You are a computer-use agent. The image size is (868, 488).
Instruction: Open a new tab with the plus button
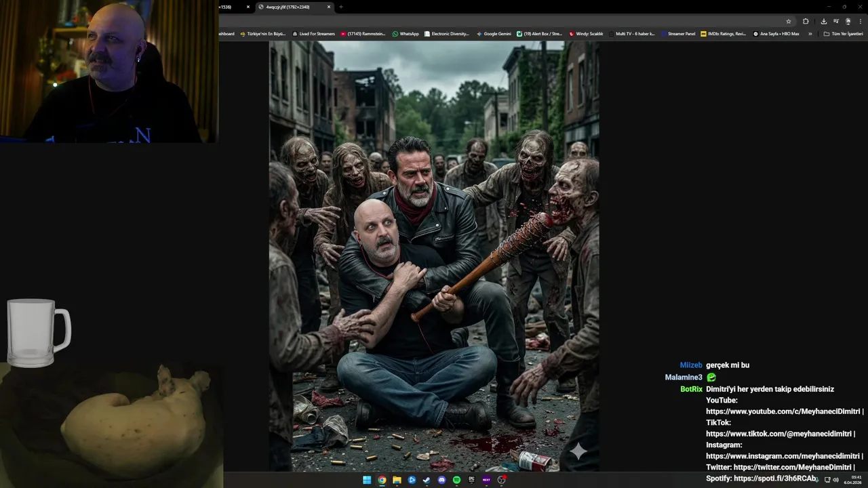[340, 7]
